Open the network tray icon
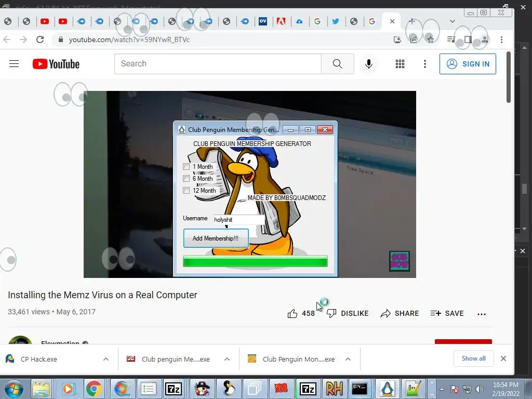This screenshot has width=532, height=399. (467, 389)
